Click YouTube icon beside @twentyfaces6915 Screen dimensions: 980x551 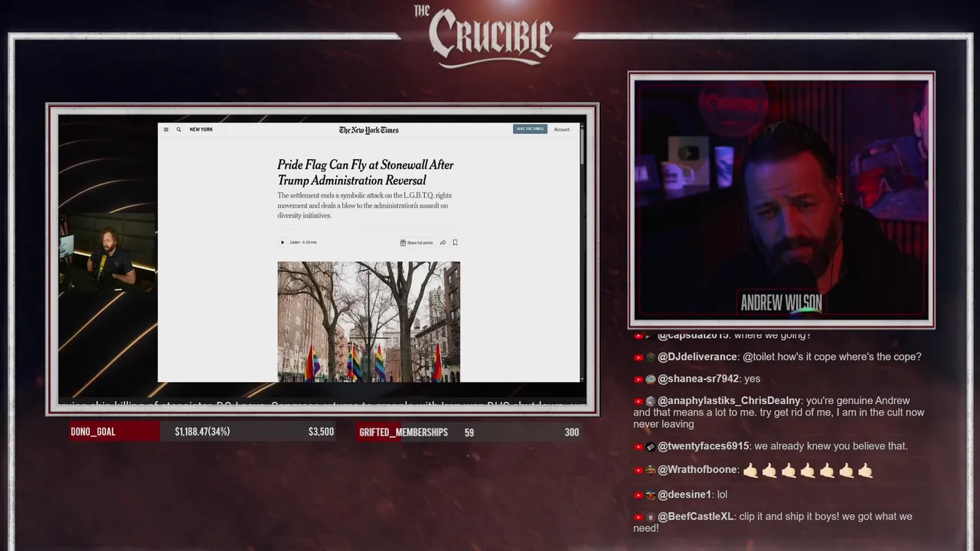click(x=639, y=447)
